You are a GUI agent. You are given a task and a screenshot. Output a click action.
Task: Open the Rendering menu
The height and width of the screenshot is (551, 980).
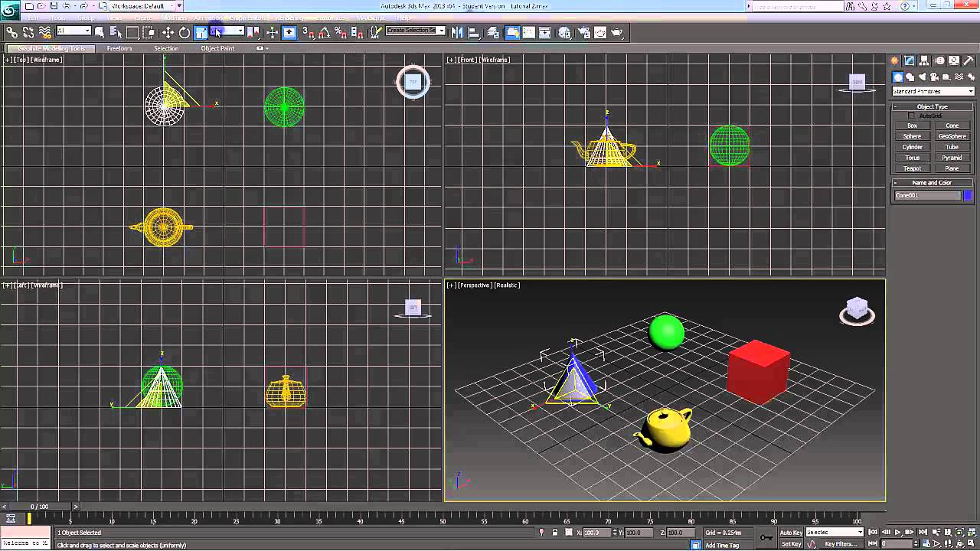[x=289, y=18]
